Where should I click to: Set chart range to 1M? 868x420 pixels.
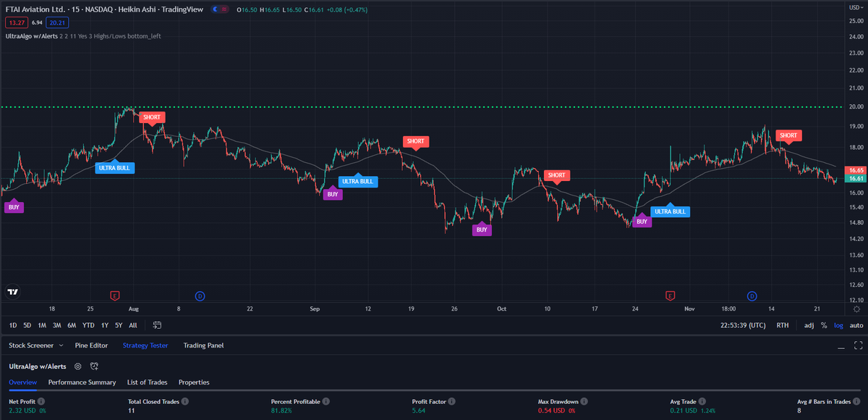click(42, 325)
